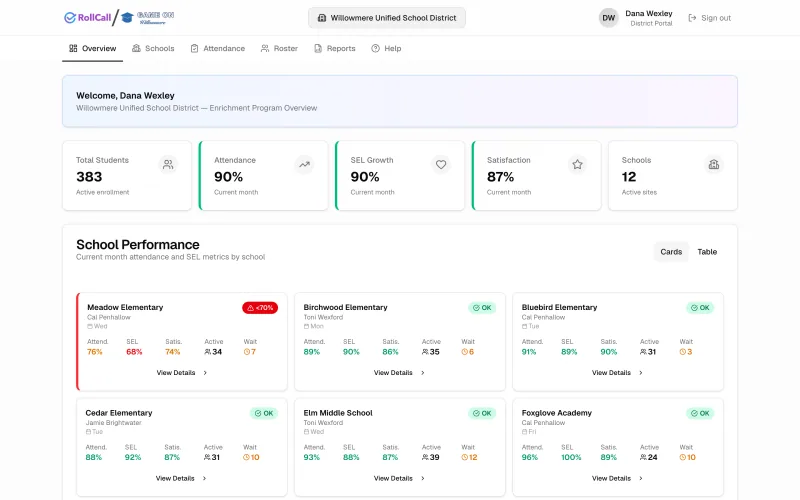Image resolution: width=800 pixels, height=500 pixels.
Task: Click Elm Middle School attendance value 93%
Action: pyautogui.click(x=312, y=458)
